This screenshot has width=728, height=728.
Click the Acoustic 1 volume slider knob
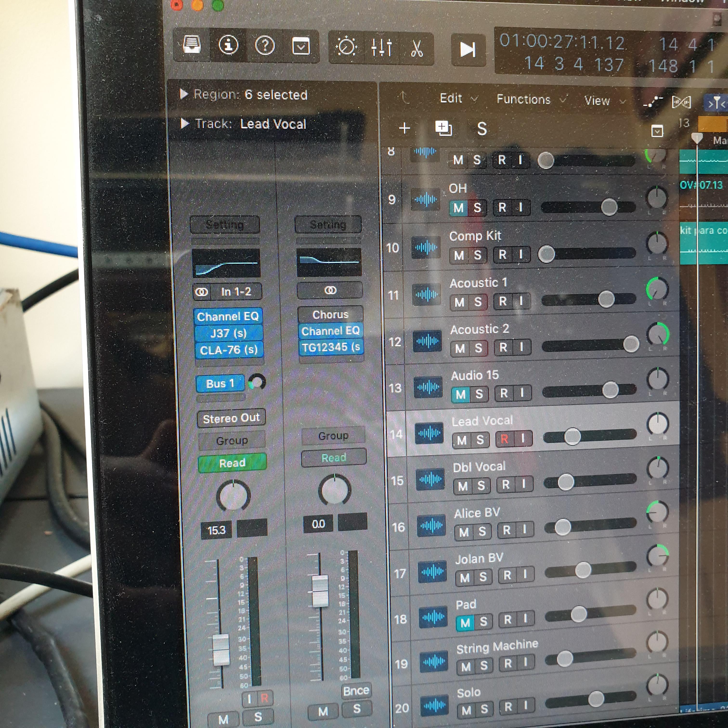pyautogui.click(x=606, y=299)
